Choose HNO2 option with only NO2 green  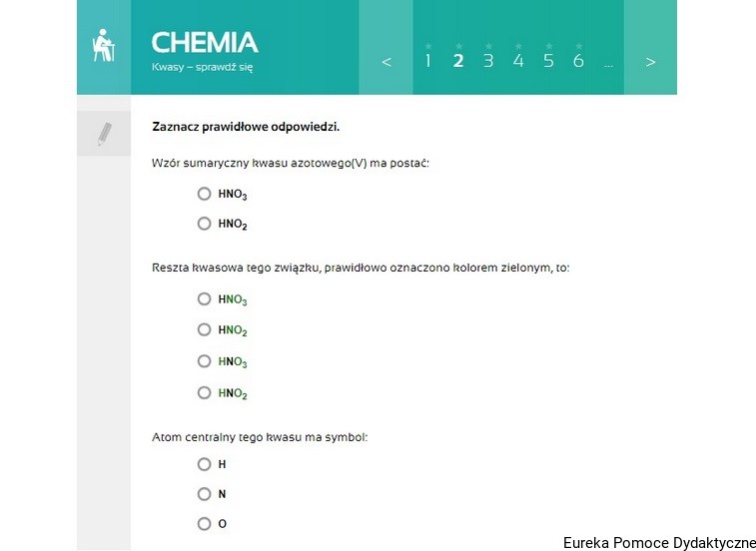click(205, 330)
